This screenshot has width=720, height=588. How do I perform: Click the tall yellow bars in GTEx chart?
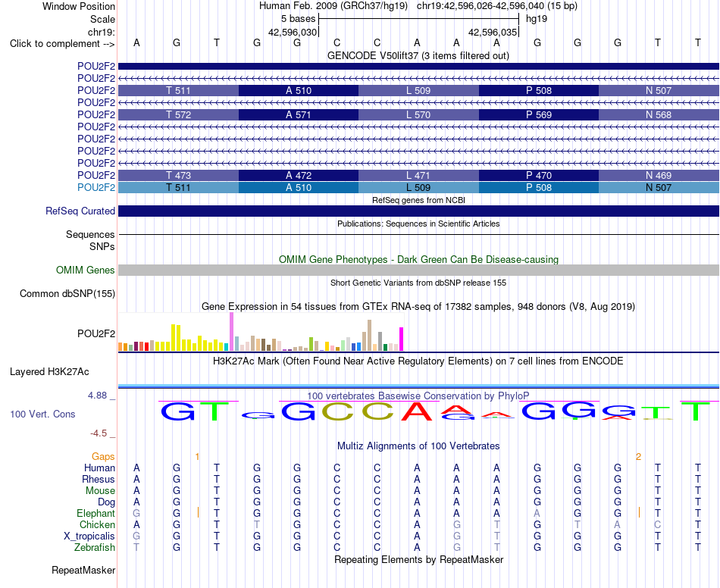pos(176,338)
